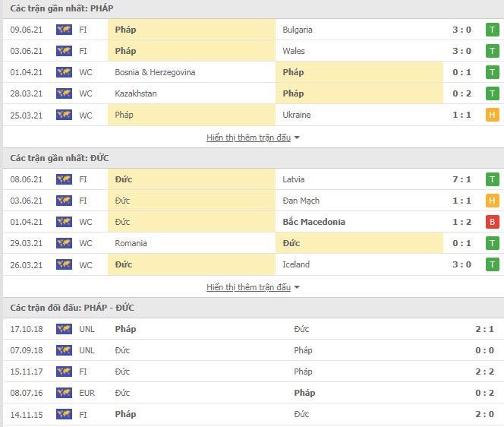504x427 pixels.
Task: Select the Romania team name
Action: click(x=131, y=243)
